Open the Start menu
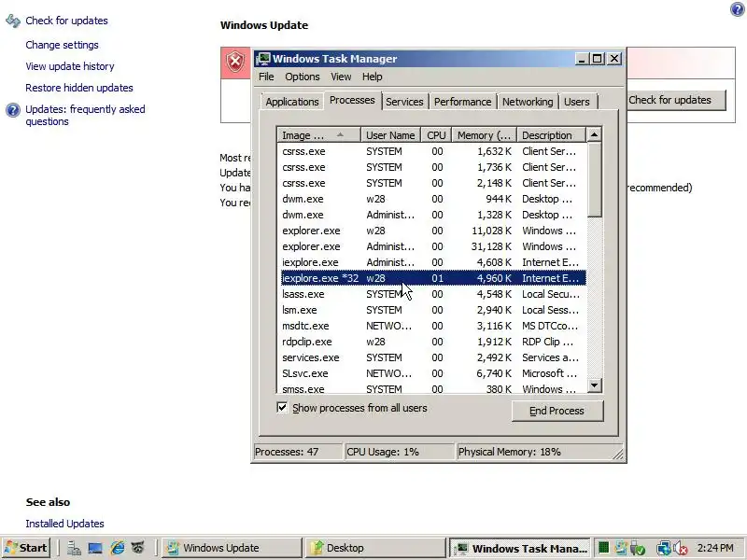Screen dimensions: 747x560 pos(27,548)
